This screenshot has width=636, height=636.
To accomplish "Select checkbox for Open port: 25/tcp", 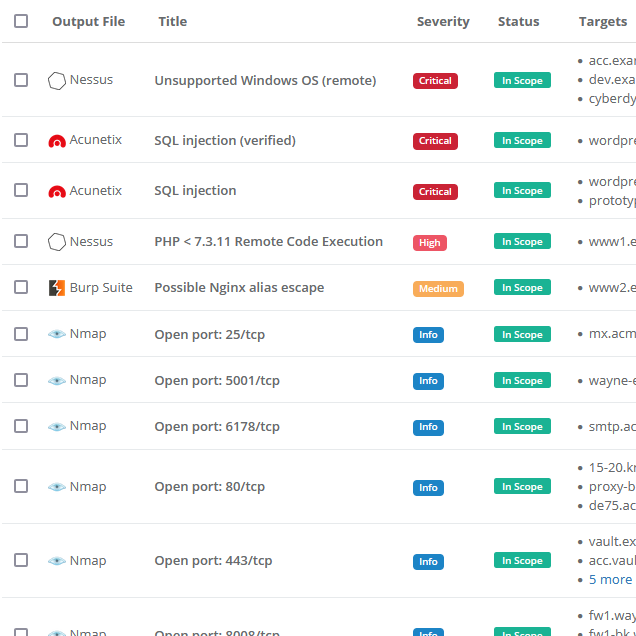I will pos(21,334).
